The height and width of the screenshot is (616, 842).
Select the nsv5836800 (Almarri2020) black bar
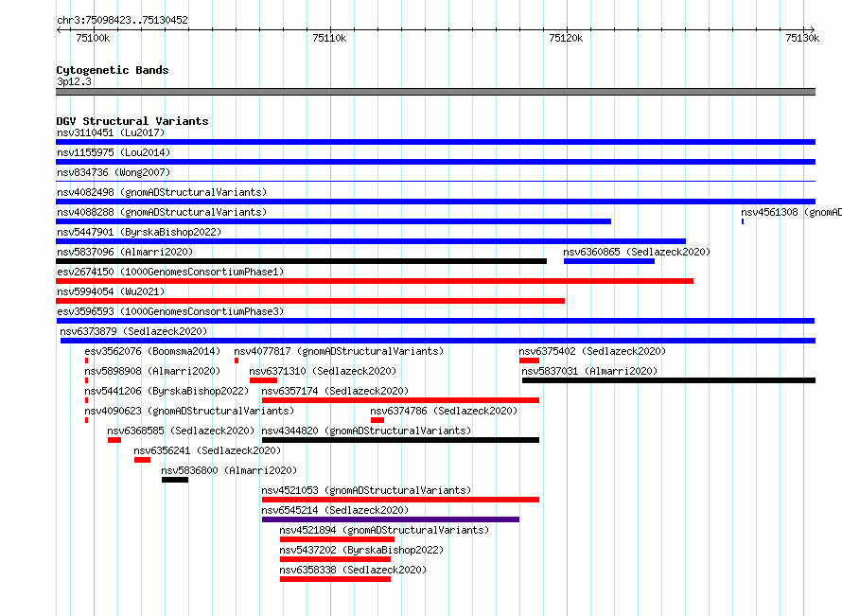point(175,480)
